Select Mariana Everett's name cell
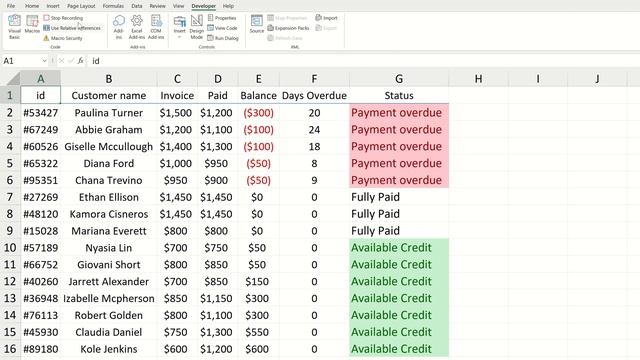The height and width of the screenshot is (360, 640). click(x=109, y=231)
